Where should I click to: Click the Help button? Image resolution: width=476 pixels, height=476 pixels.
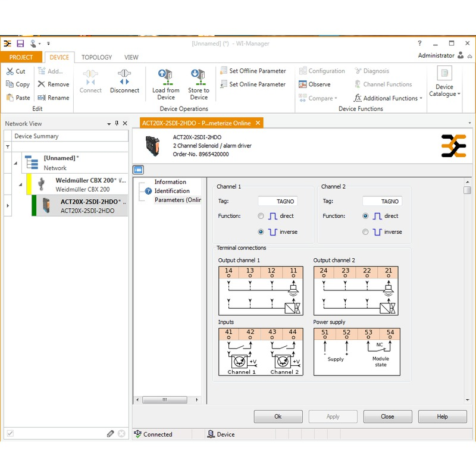[442, 416]
